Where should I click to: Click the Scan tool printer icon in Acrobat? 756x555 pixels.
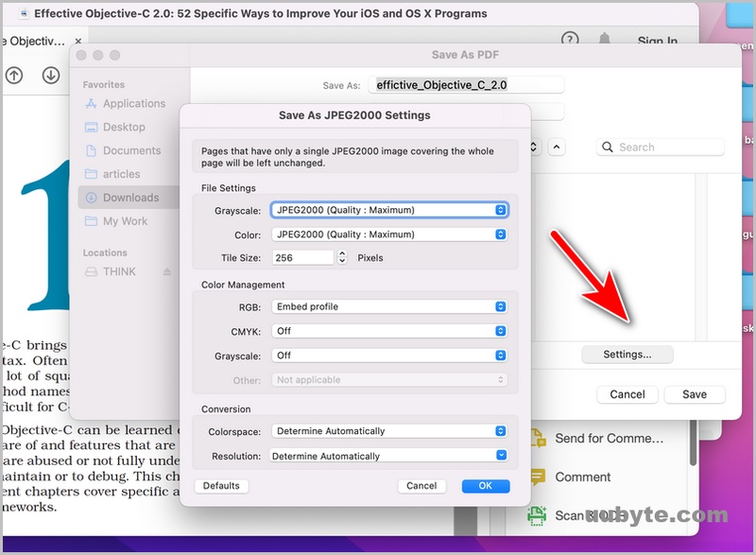click(537, 515)
